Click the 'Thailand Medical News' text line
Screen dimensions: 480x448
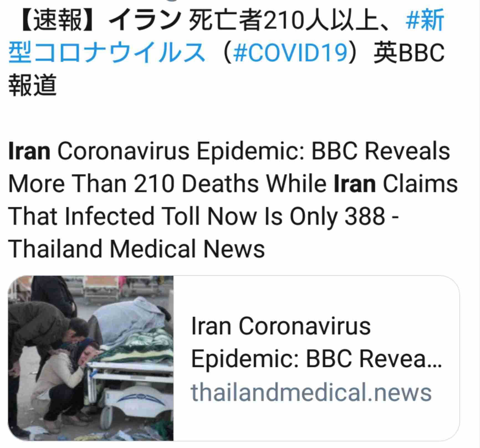point(137,249)
